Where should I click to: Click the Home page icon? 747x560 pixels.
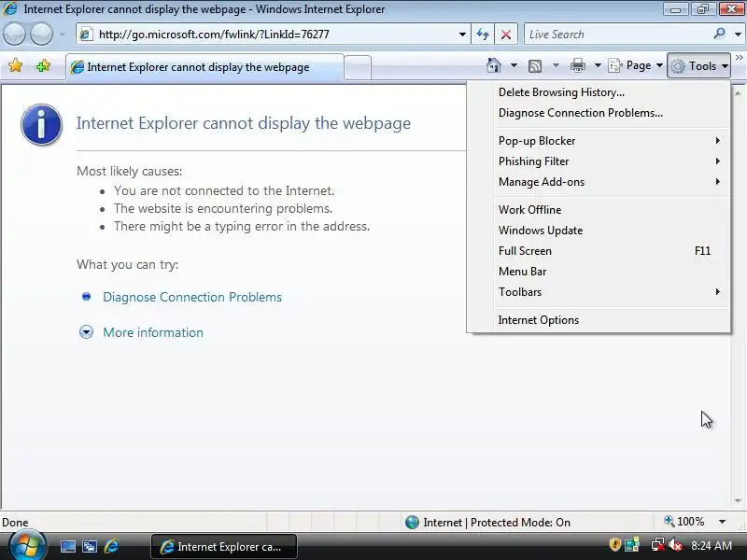pyautogui.click(x=494, y=65)
